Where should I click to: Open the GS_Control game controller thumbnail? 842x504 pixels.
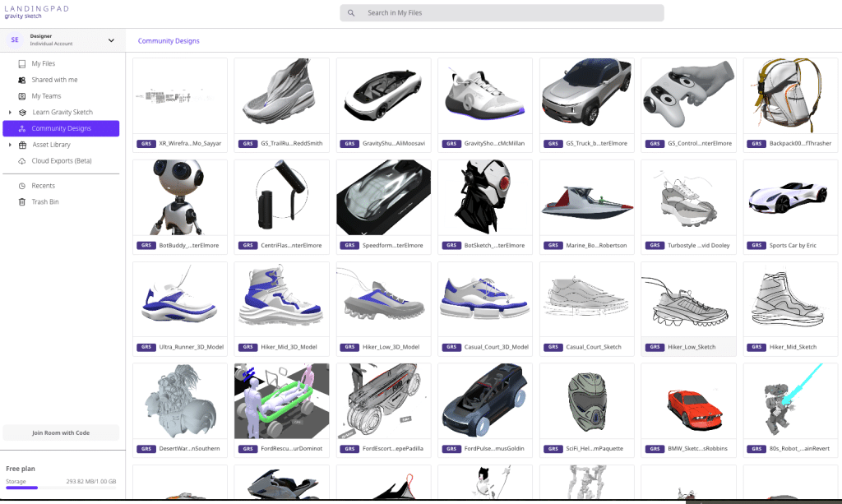click(x=688, y=95)
